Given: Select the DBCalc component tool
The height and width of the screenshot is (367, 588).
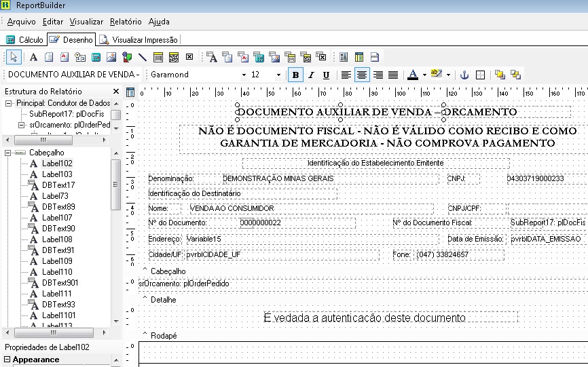Looking at the screenshot, I should coord(259,57).
